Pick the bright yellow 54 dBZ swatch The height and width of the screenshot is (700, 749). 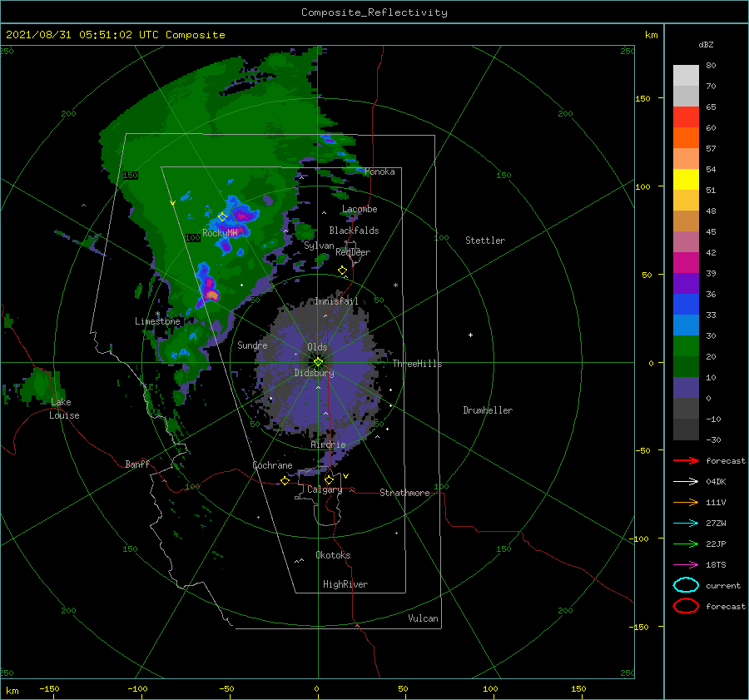click(x=686, y=179)
